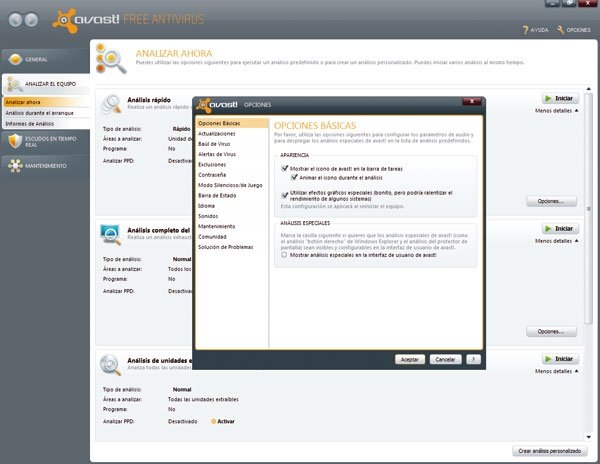The height and width of the screenshot is (464, 600).
Task: Select Solución de Problemas in options list
Action: [x=232, y=247]
